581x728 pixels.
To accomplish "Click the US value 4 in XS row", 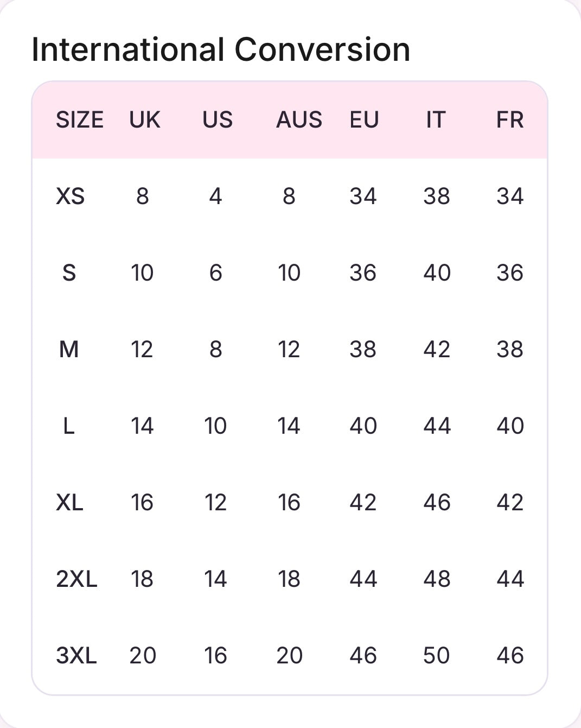I will coord(215,197).
